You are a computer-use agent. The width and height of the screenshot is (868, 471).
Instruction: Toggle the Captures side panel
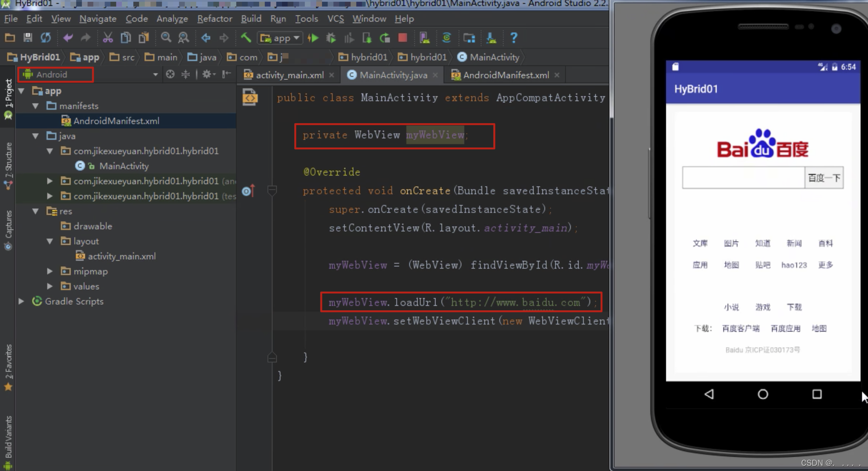pyautogui.click(x=8, y=230)
